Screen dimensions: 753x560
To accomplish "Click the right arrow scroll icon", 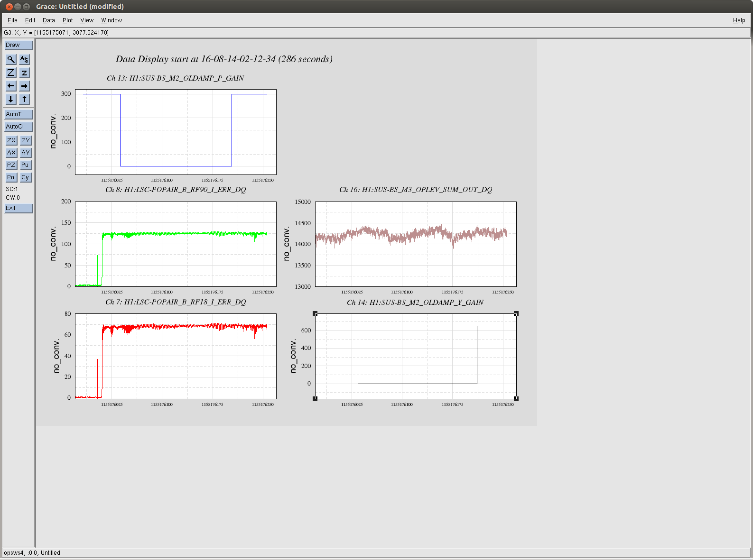I will [24, 86].
